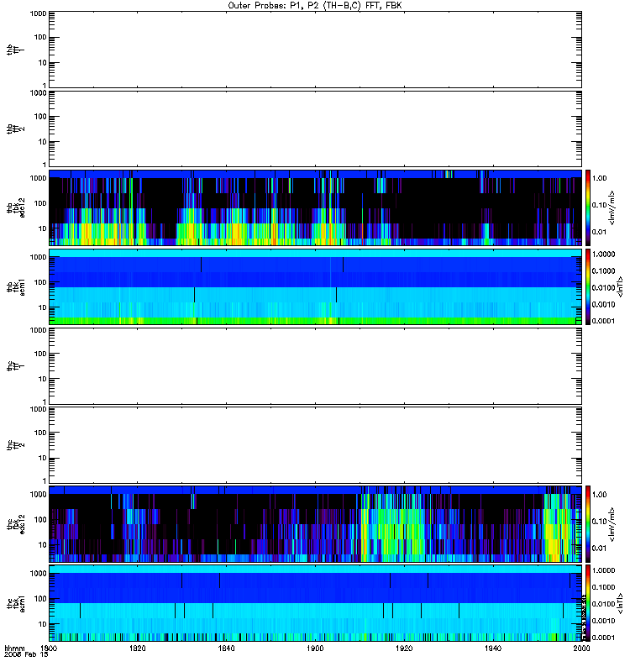This screenshot has width=630, height=672.
Task: Click the thb scm1 nT color bar
Action: [x=588, y=286]
